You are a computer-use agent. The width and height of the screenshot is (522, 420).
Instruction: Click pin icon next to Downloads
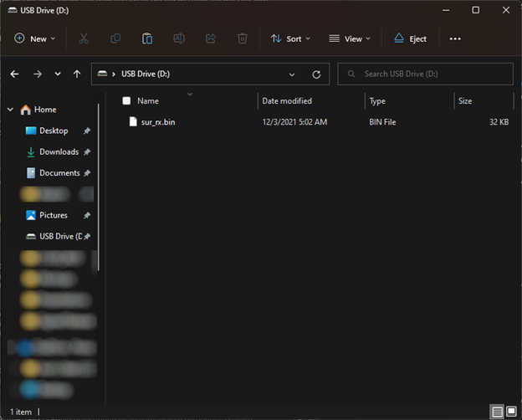coord(87,152)
